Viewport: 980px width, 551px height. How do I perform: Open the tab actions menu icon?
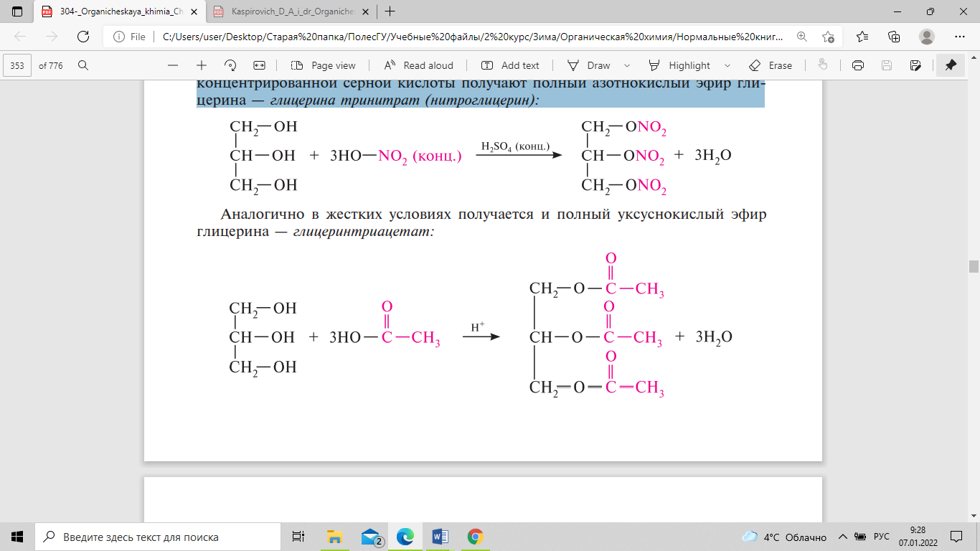pyautogui.click(x=18, y=11)
